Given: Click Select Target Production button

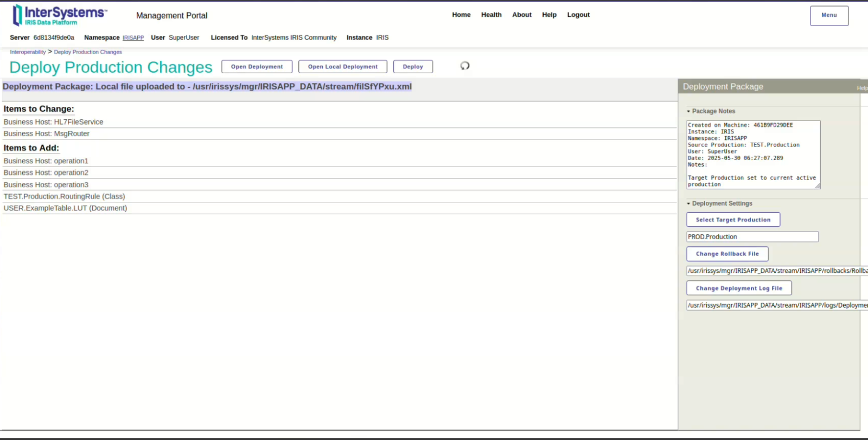Looking at the screenshot, I should point(733,220).
